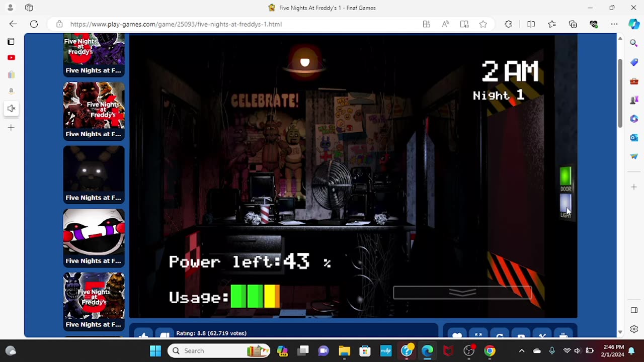Viewport: 644px width, 362px height.
Task: Open the dark glowing-eyes game thumbnail
Action: pos(94,174)
